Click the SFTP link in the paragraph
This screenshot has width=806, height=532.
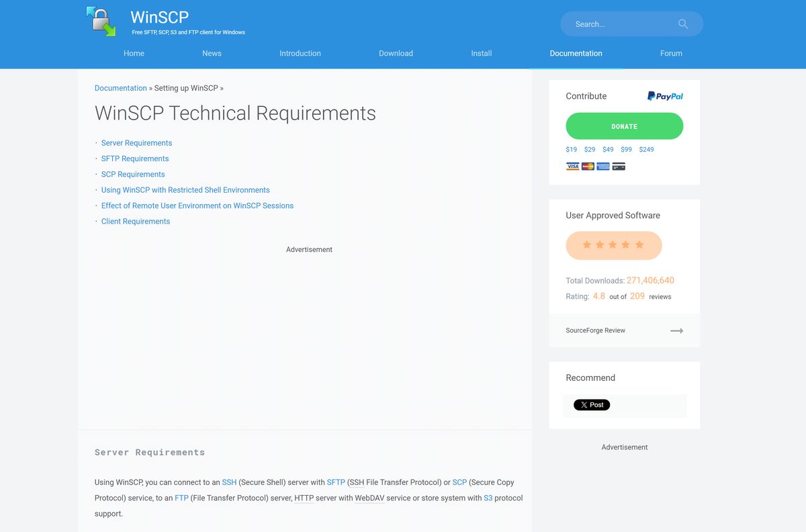pyautogui.click(x=336, y=482)
